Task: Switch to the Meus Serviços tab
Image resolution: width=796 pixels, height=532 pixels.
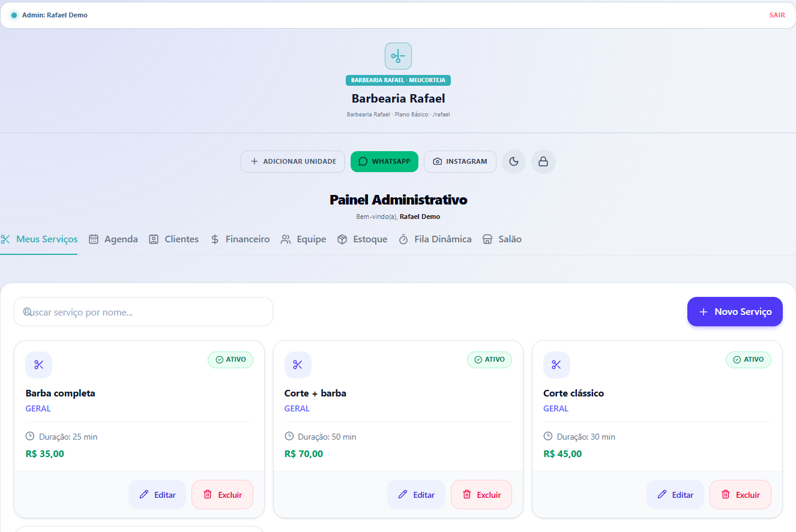Action: (x=39, y=239)
